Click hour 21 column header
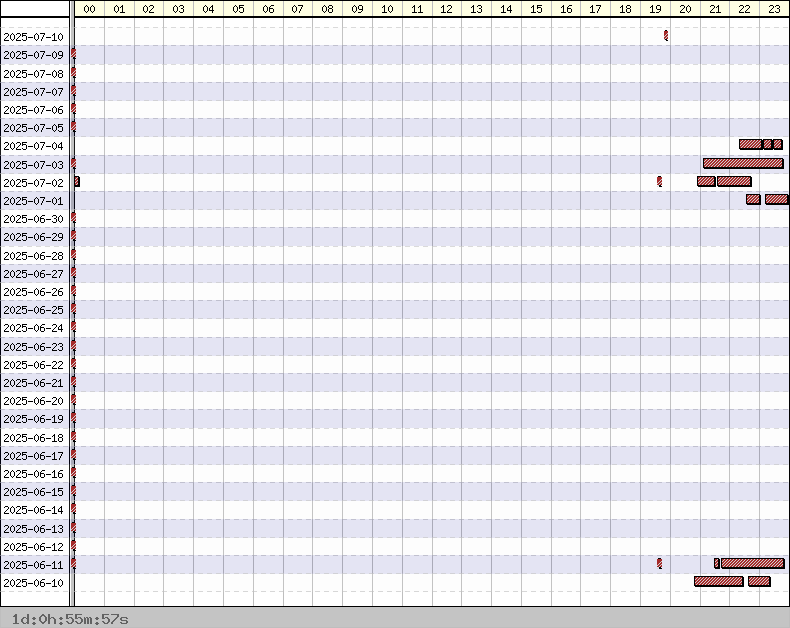This screenshot has width=790, height=628. (x=714, y=9)
